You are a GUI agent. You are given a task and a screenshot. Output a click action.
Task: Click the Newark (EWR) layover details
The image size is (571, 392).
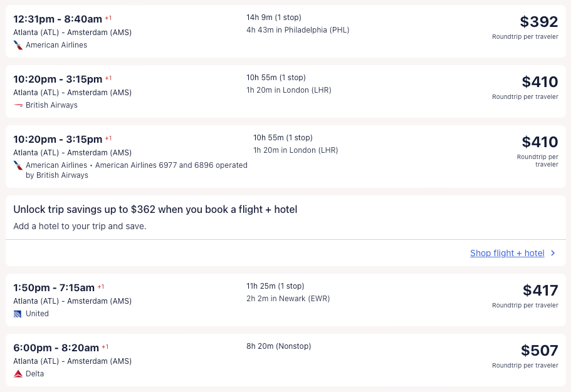coord(288,299)
